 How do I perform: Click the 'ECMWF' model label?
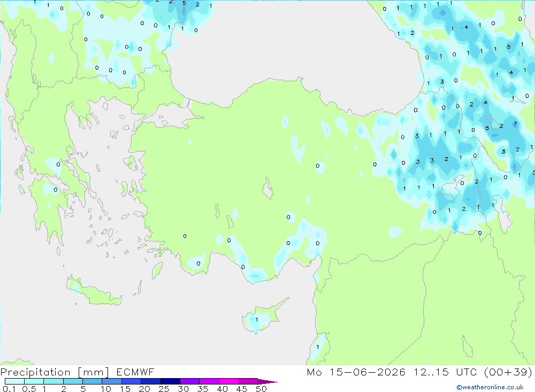click(135, 372)
